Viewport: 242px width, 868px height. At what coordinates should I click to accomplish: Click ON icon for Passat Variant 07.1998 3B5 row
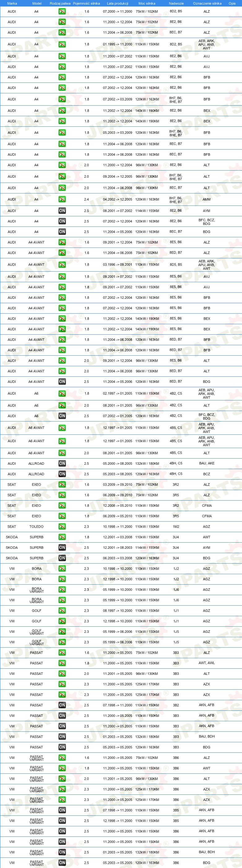(x=62, y=810)
